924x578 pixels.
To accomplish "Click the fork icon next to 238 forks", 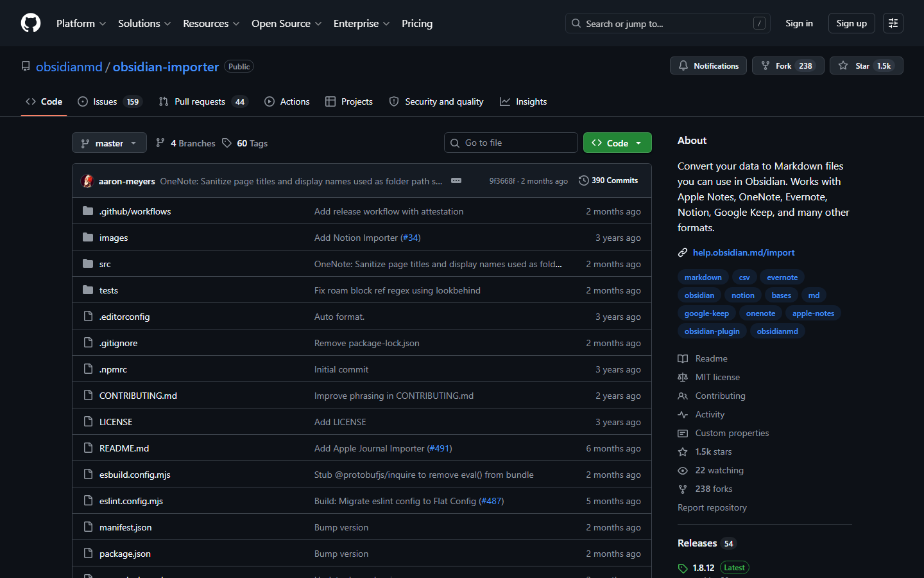I will [x=683, y=489].
